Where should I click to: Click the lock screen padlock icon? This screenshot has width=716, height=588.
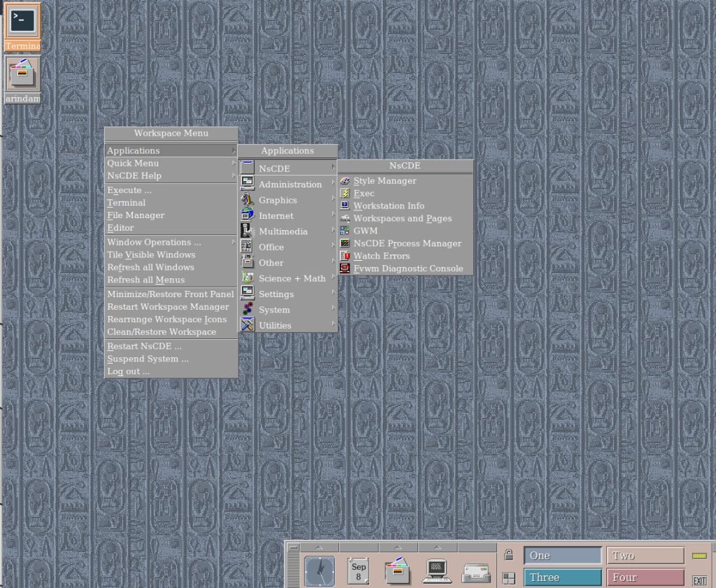[x=509, y=555]
